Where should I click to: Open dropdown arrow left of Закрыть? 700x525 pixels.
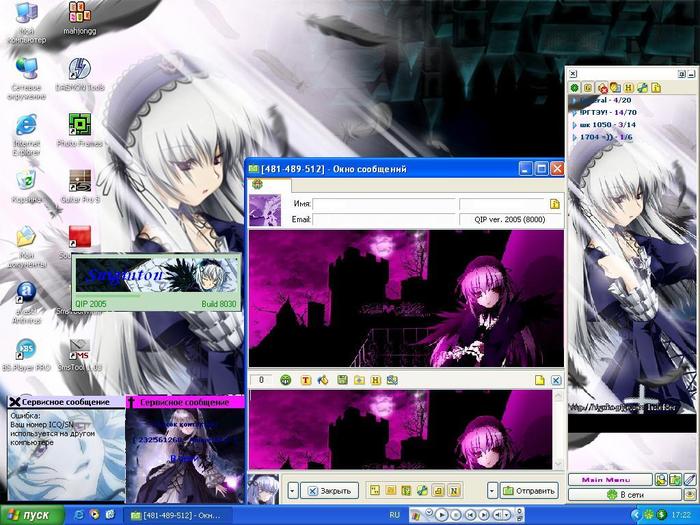pyautogui.click(x=292, y=491)
